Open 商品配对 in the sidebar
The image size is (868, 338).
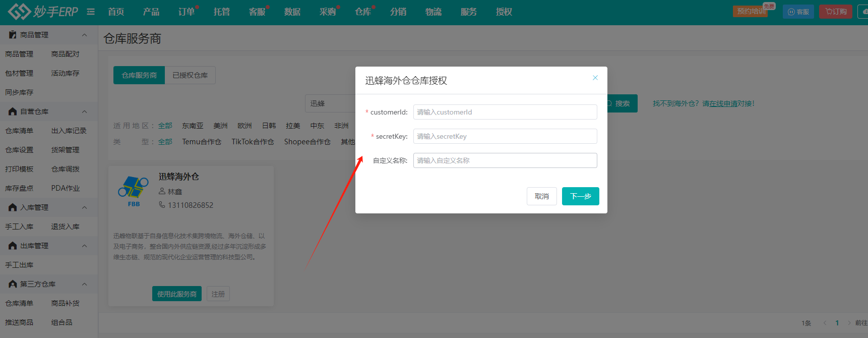click(65, 54)
